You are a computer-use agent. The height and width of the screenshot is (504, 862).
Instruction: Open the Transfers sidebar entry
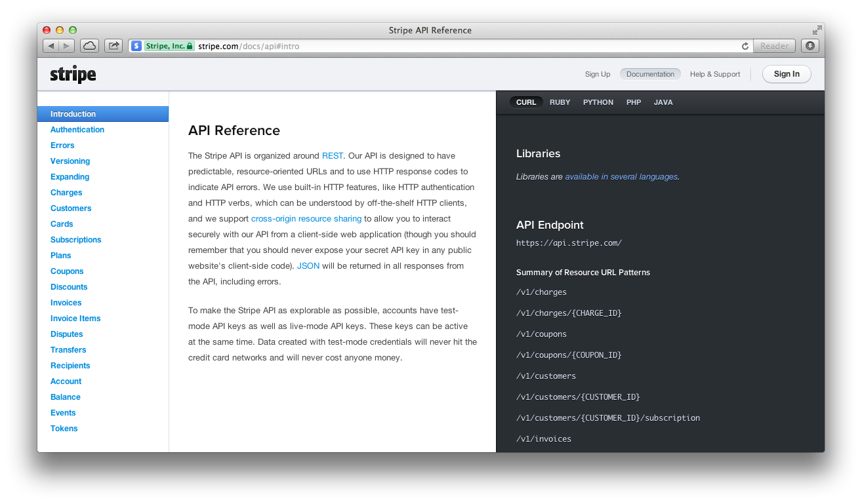(68, 350)
